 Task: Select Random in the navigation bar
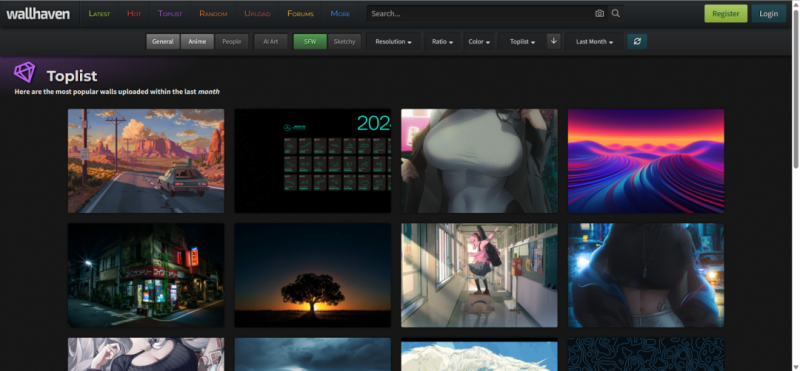pyautogui.click(x=213, y=14)
